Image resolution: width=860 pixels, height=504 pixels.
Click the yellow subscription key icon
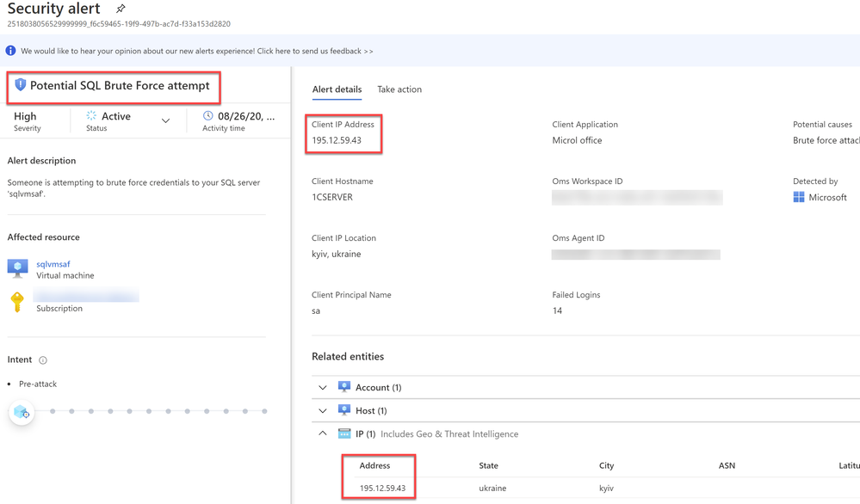pyautogui.click(x=17, y=302)
